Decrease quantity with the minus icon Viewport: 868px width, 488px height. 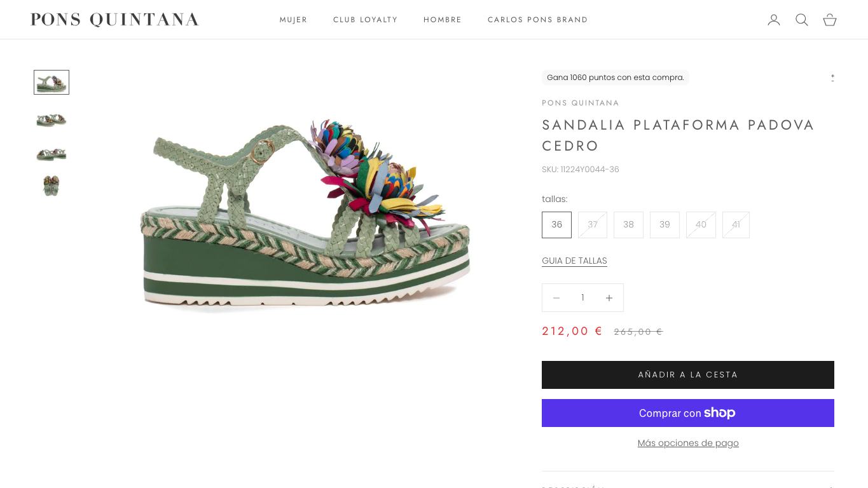coord(556,298)
